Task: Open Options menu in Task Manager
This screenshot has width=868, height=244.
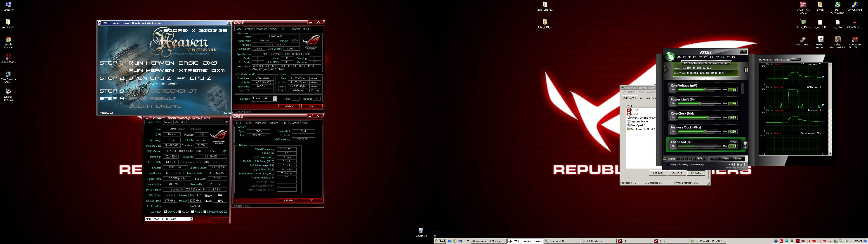Action: (632, 92)
